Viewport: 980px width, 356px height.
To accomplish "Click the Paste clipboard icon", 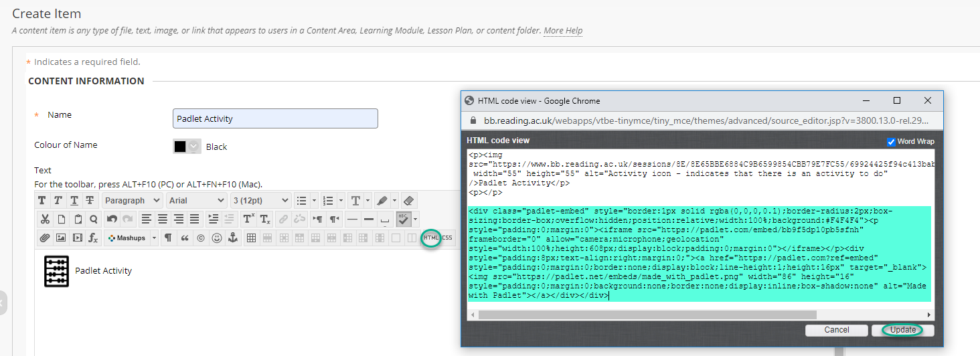I will point(78,219).
